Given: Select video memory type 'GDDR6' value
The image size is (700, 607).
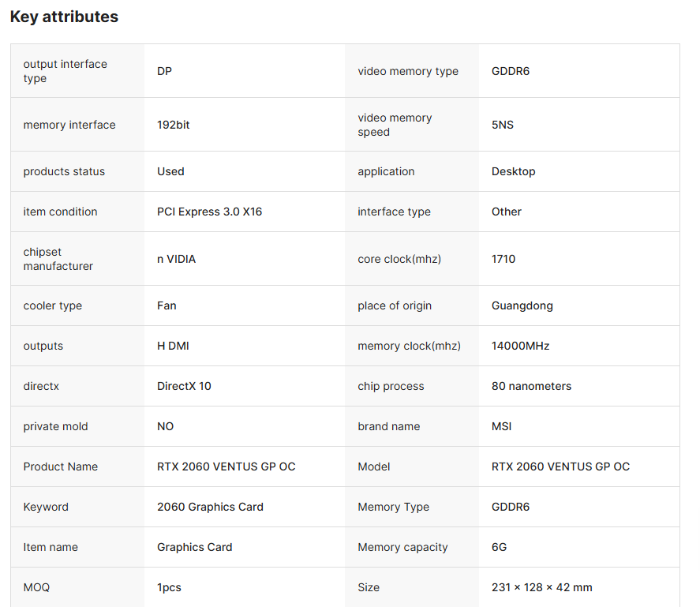Looking at the screenshot, I should (x=511, y=71).
